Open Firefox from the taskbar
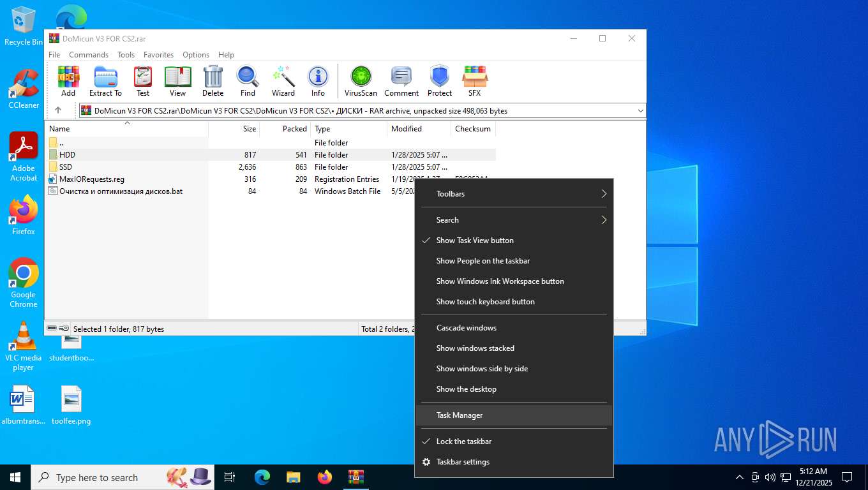This screenshot has height=490, width=868. (x=325, y=477)
